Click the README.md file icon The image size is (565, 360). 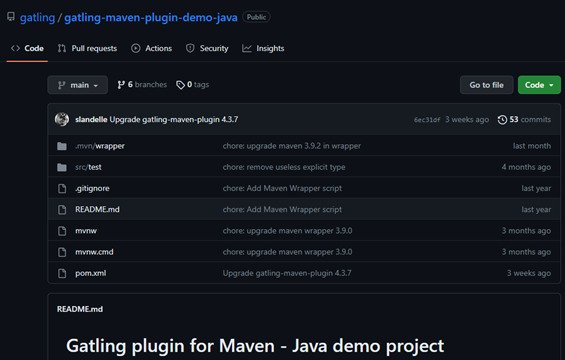point(62,209)
